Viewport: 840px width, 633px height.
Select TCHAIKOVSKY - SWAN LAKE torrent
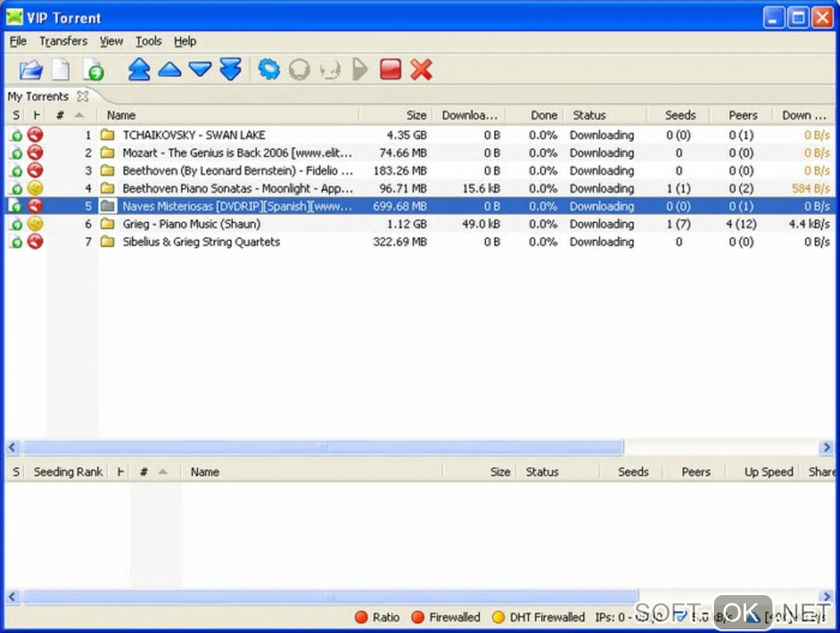(420, 135)
